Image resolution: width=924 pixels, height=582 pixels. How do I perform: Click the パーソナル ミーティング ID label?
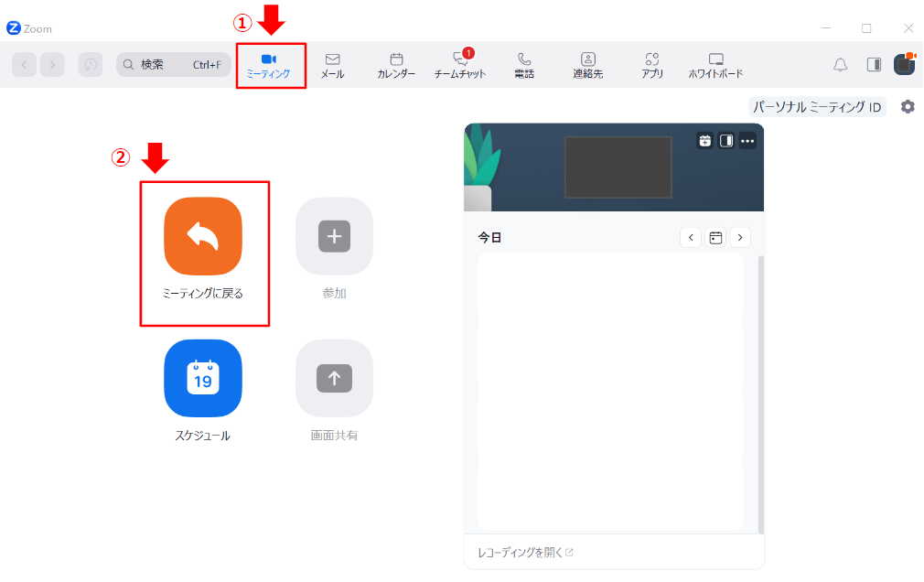click(817, 107)
